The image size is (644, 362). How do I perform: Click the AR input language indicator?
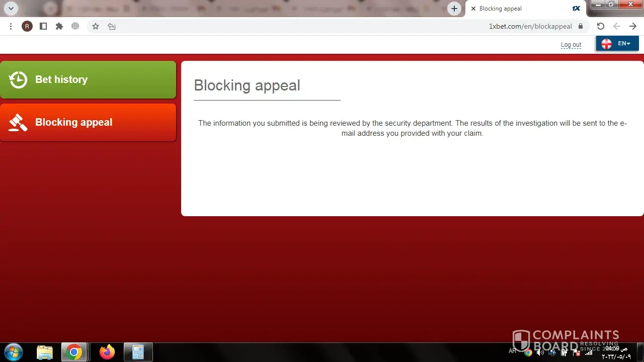513,351
